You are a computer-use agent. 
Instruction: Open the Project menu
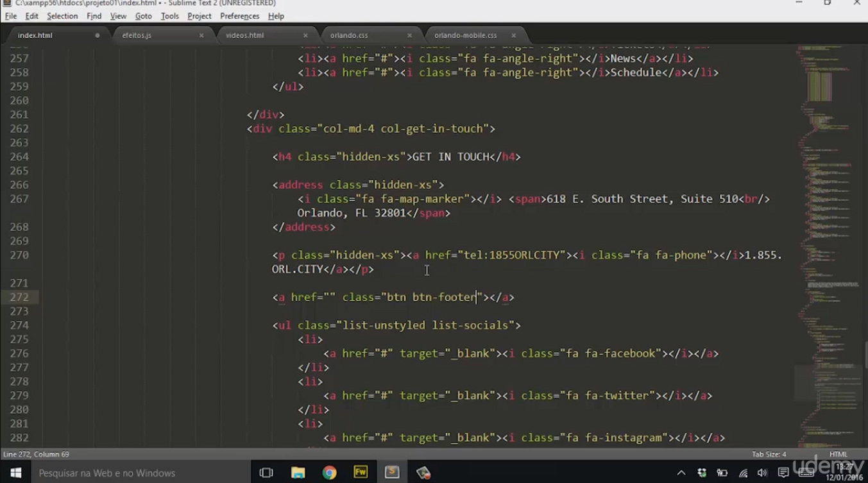(x=200, y=16)
